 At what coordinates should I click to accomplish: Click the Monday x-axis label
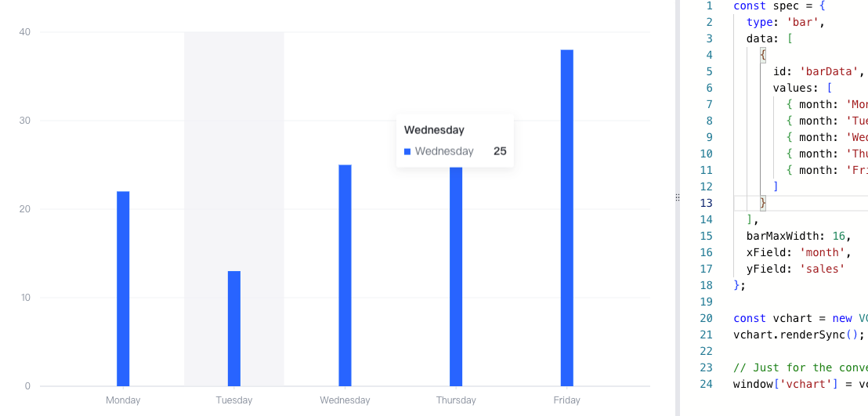123,400
